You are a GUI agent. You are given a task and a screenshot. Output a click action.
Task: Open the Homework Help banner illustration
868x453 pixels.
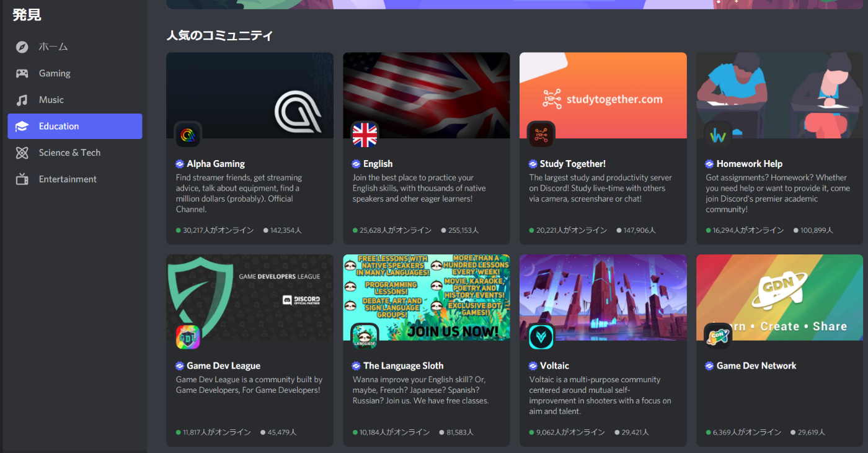coord(780,96)
